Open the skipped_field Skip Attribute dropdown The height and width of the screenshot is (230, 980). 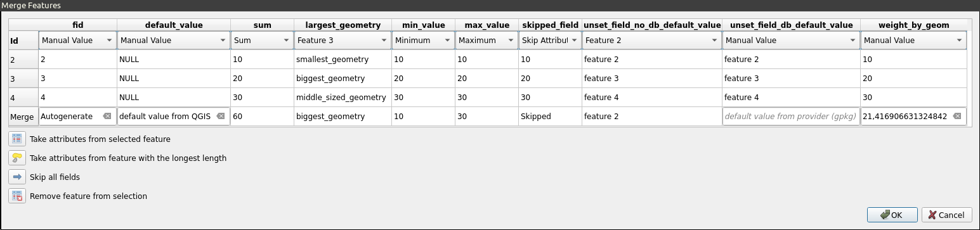[550, 41]
